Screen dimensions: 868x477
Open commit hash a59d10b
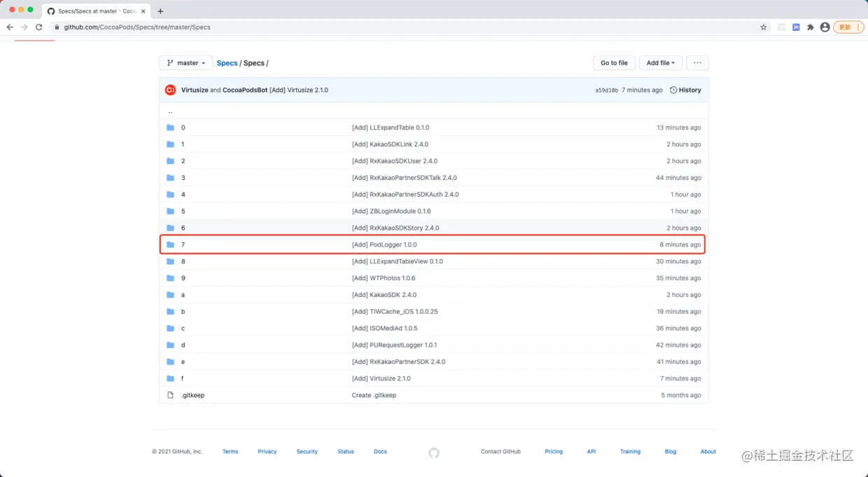point(606,90)
